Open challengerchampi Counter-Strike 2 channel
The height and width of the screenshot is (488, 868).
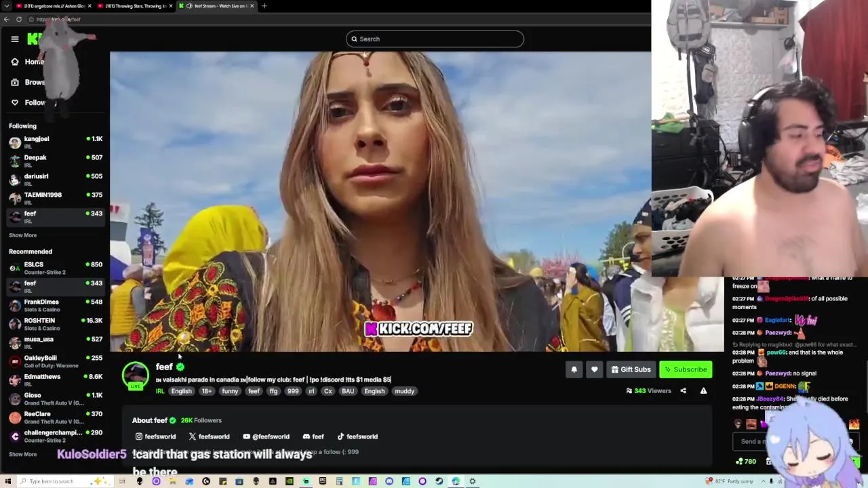[x=56, y=436]
